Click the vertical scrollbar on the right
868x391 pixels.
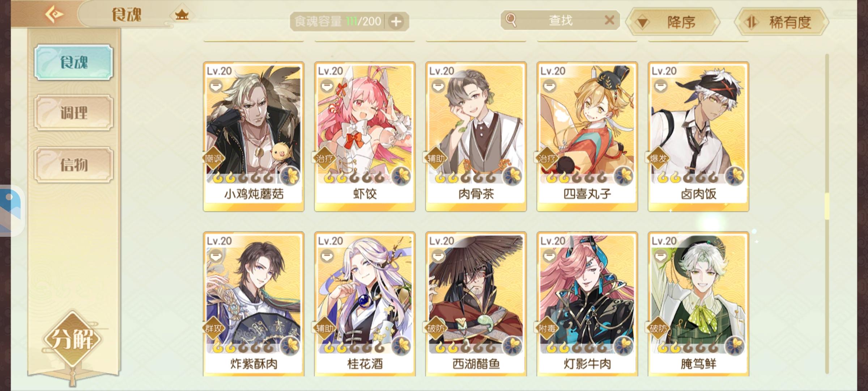[827, 214]
